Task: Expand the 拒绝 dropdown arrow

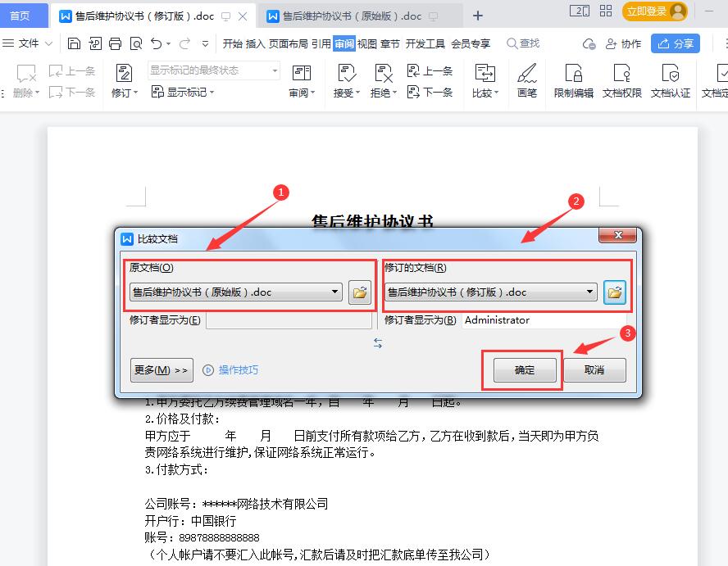Action: pyautogui.click(x=394, y=93)
